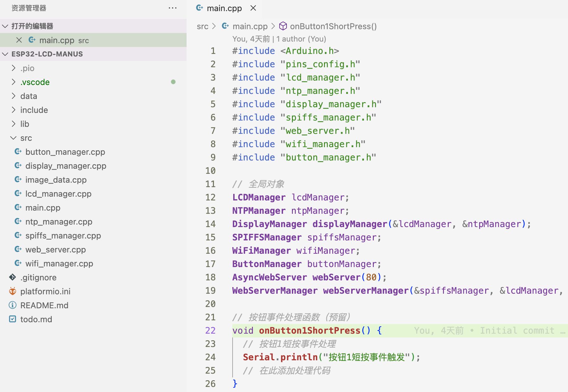Image resolution: width=568 pixels, height=392 pixels.
Task: Open lcd_manager.cpp file
Action: (x=58, y=194)
